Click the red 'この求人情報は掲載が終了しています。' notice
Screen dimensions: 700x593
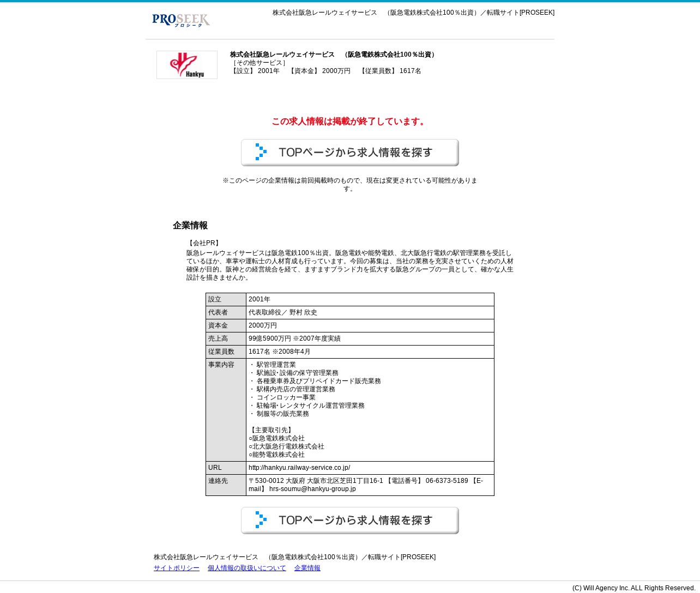pos(350,122)
